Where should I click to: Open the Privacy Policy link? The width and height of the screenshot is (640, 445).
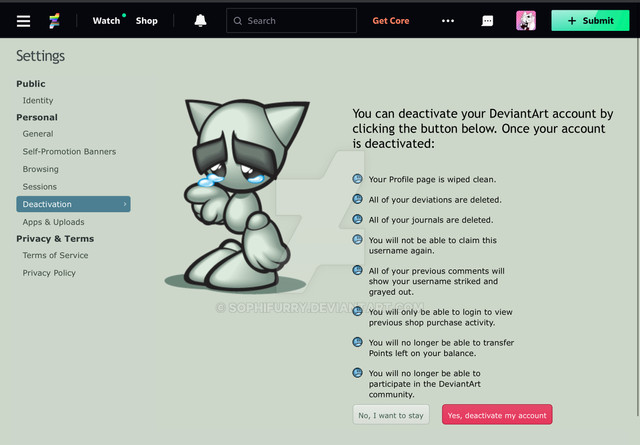(49, 273)
